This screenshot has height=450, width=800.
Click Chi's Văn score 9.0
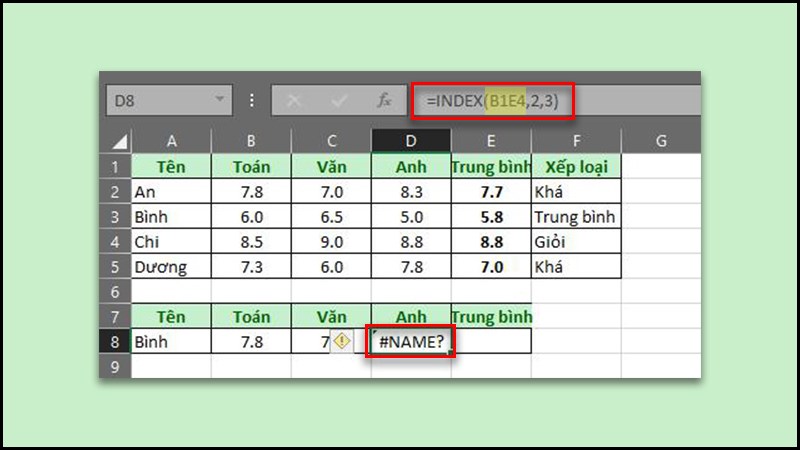tap(332, 242)
